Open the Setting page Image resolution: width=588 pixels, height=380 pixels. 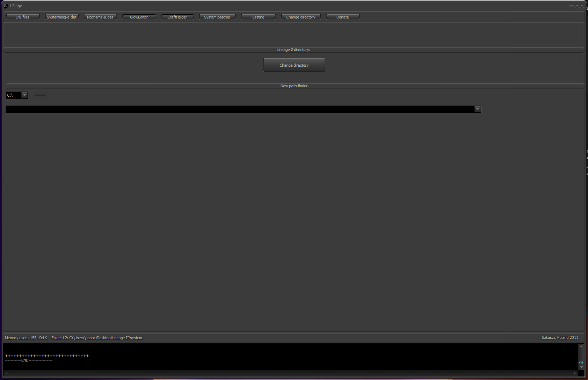coord(258,17)
